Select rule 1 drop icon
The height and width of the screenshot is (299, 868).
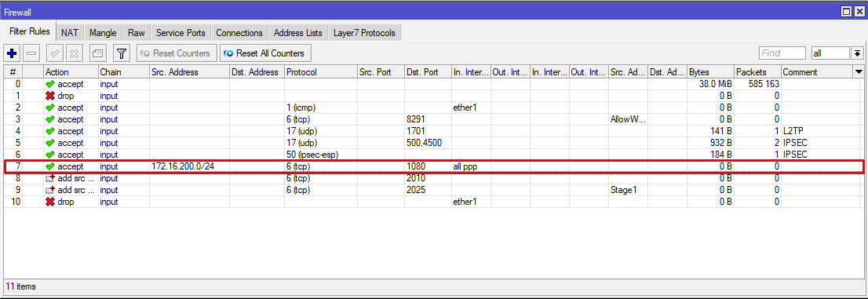click(50, 96)
